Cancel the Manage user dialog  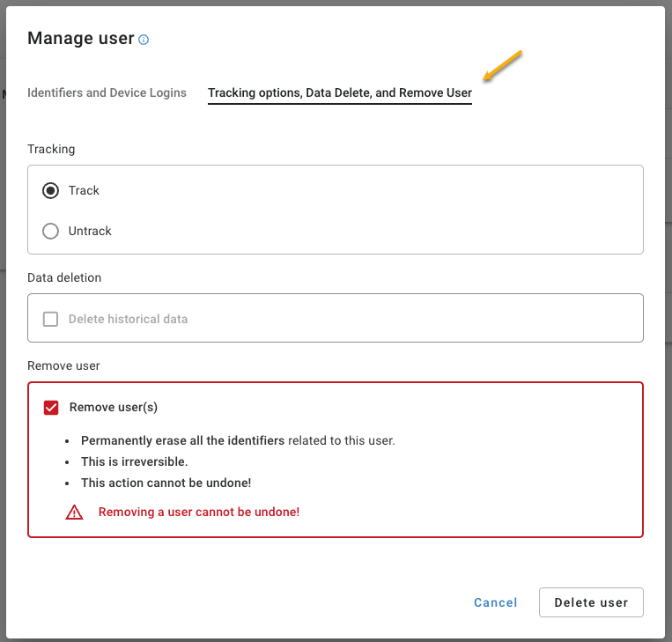click(496, 602)
